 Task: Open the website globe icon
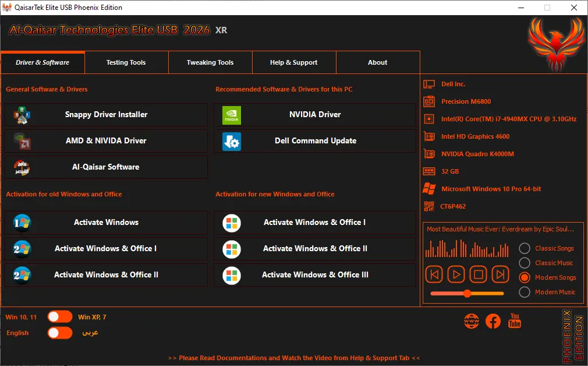(x=472, y=321)
